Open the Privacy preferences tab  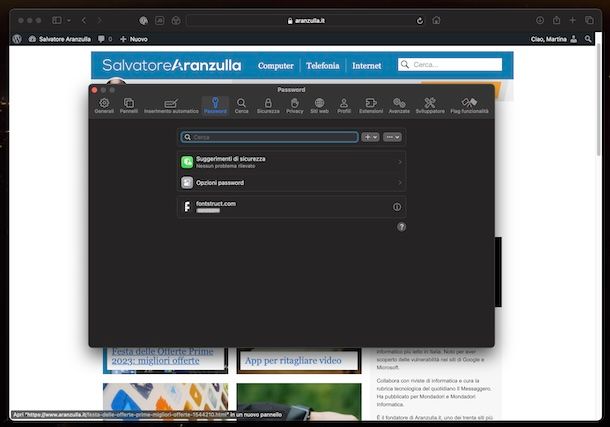click(x=294, y=106)
